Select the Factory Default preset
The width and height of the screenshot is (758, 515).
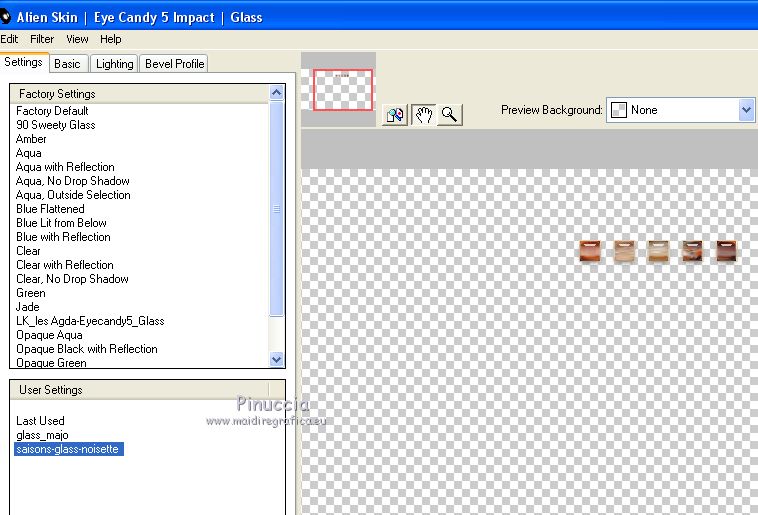52,111
